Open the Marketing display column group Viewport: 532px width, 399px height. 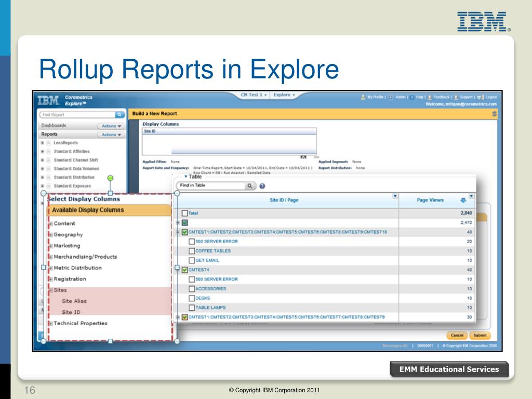pos(67,246)
